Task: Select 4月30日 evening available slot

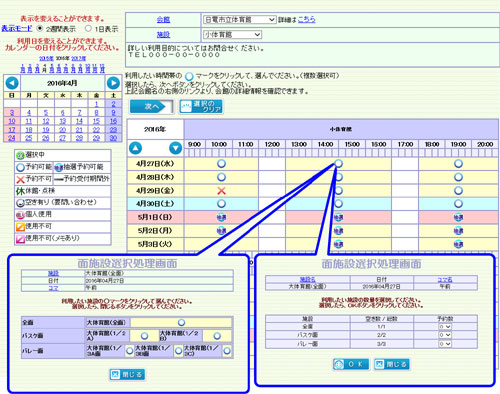Action: click(x=458, y=204)
